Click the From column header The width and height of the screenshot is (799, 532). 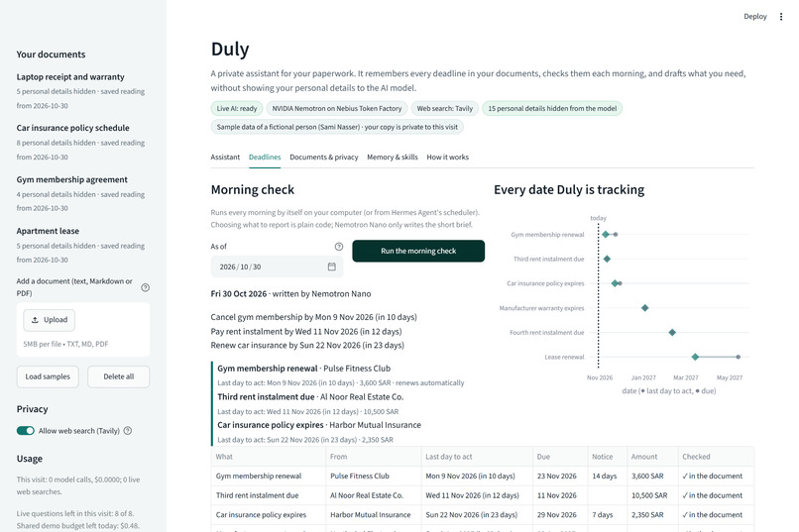[x=374, y=457]
